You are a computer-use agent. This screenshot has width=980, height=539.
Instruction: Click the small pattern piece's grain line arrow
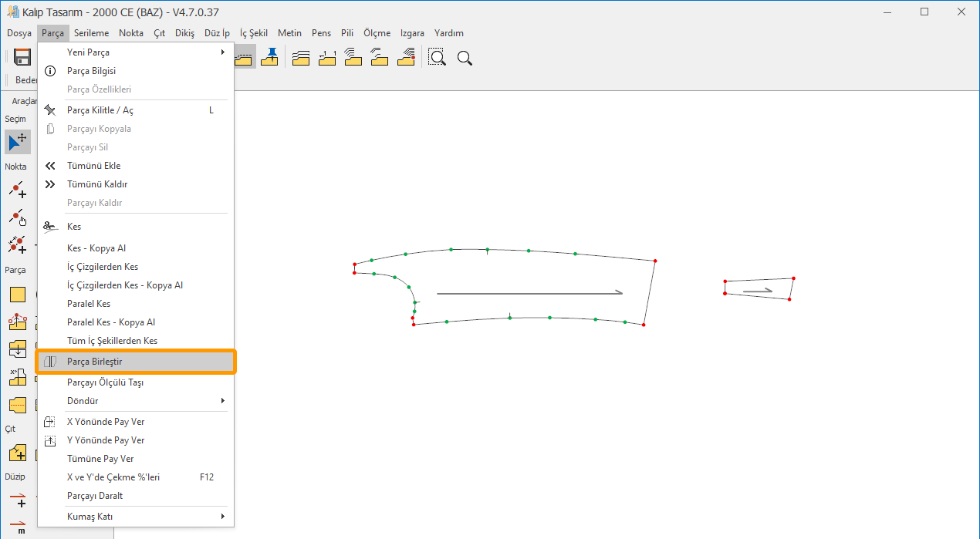point(758,291)
